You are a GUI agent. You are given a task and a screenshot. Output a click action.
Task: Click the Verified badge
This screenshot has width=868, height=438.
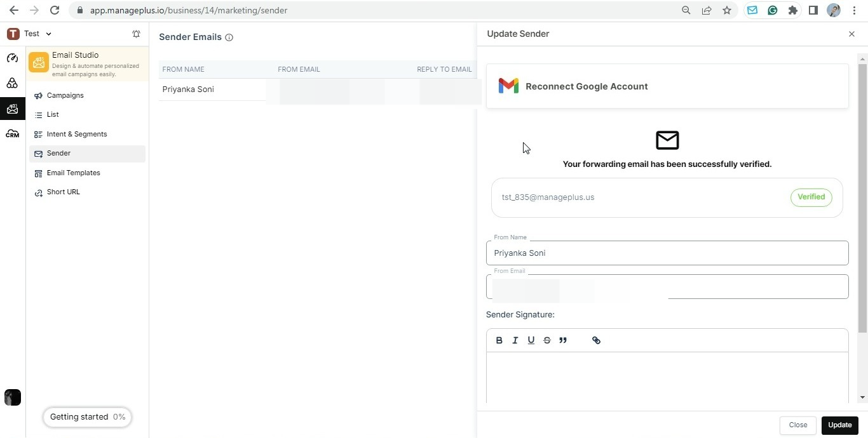coord(811,197)
